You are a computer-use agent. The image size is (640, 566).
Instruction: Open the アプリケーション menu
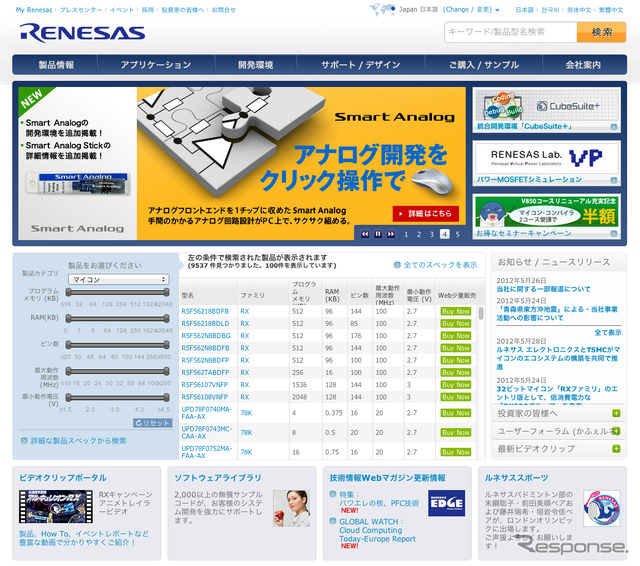click(156, 65)
